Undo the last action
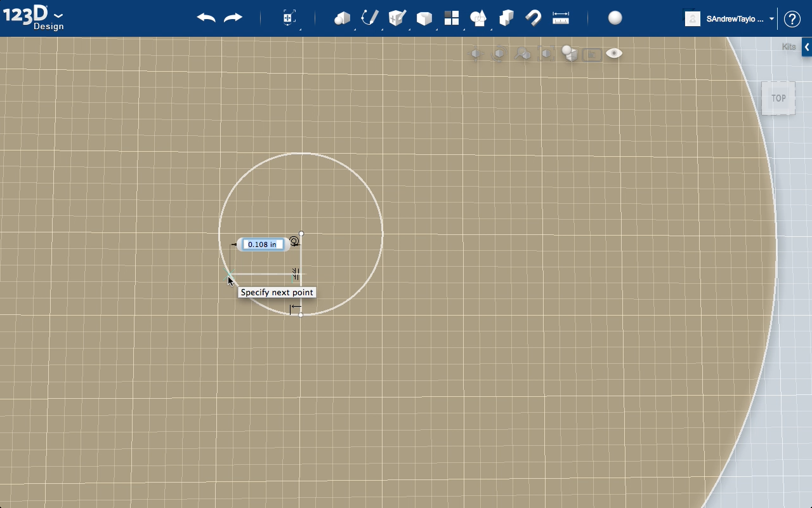812x508 pixels. point(206,18)
